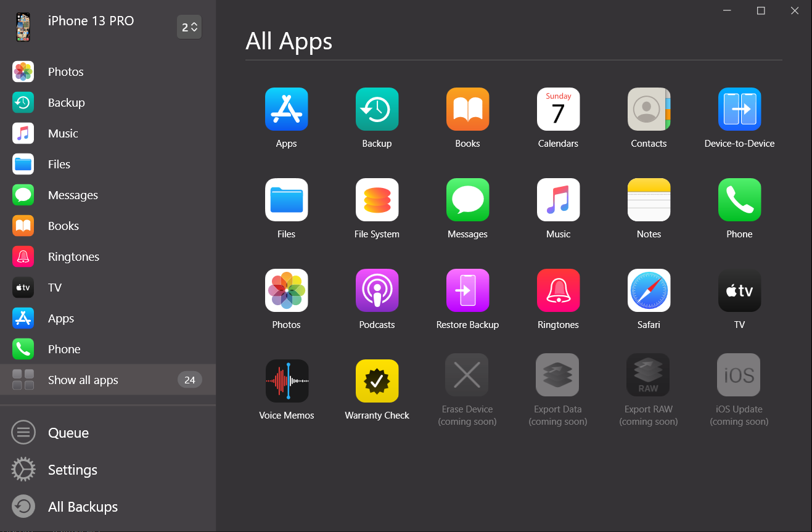Select TV in the sidebar
This screenshot has height=532, width=812.
coord(55,288)
